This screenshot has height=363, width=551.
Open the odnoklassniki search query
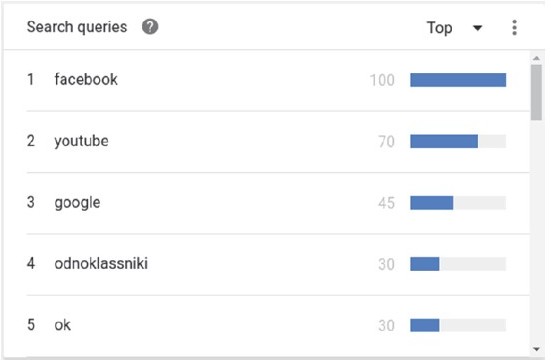pos(101,264)
